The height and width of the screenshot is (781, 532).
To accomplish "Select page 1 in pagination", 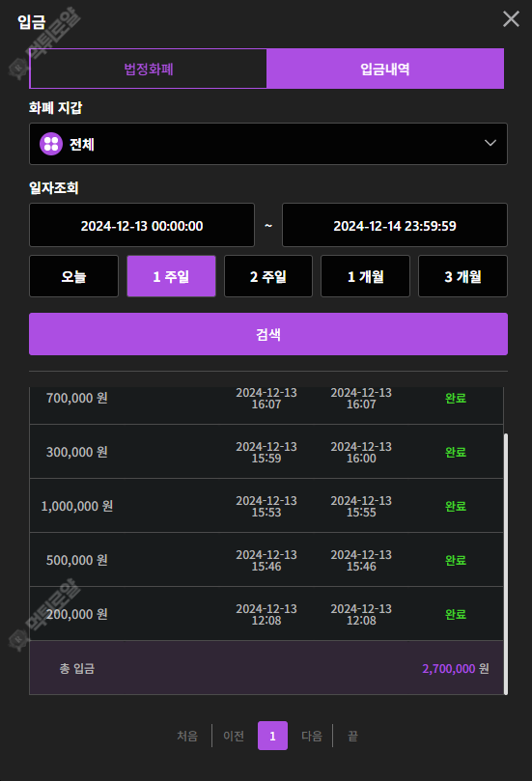I will coord(272,736).
